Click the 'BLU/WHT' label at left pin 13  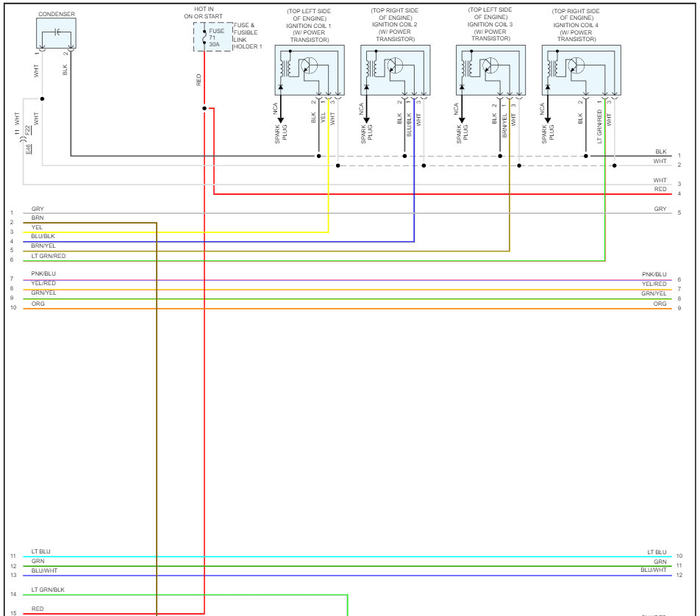click(44, 571)
